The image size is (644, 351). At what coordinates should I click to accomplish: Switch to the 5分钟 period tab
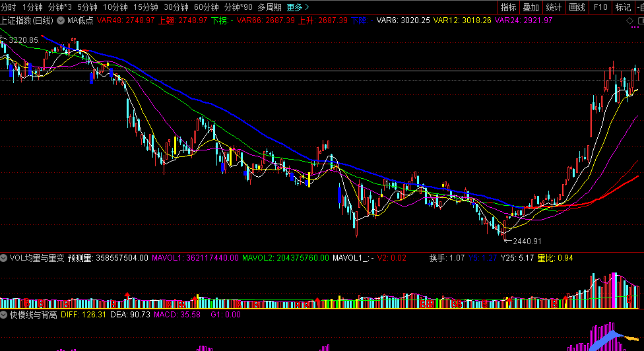pos(88,7)
